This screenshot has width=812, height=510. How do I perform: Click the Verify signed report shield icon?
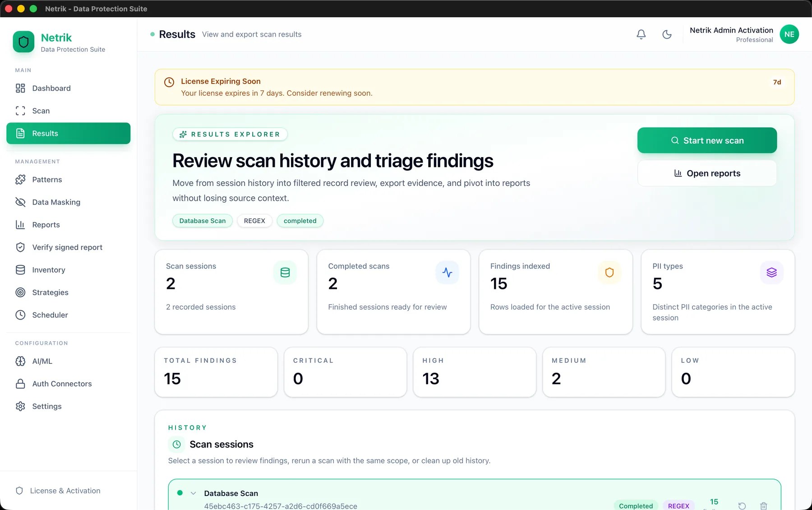[x=20, y=247]
